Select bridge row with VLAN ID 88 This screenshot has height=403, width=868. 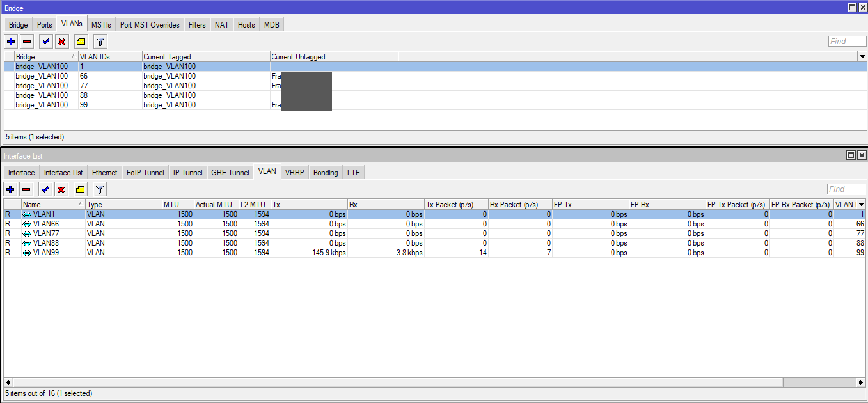pyautogui.click(x=436, y=95)
